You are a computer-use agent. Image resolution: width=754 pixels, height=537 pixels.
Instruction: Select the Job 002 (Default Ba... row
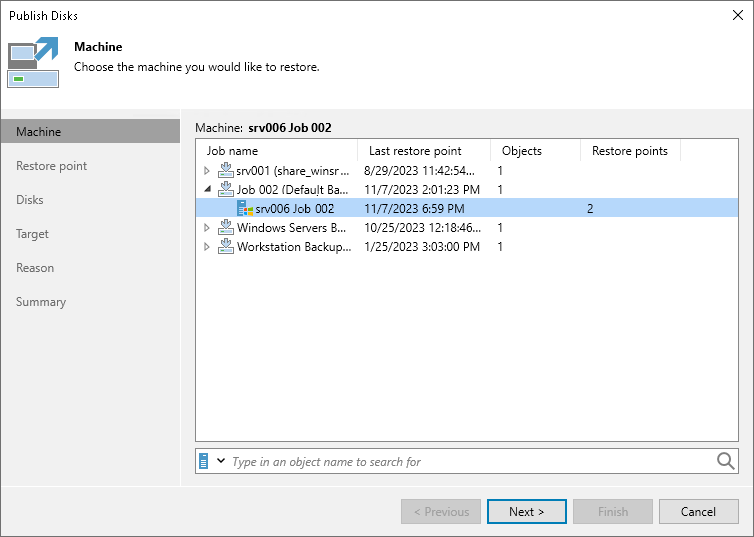point(466,189)
